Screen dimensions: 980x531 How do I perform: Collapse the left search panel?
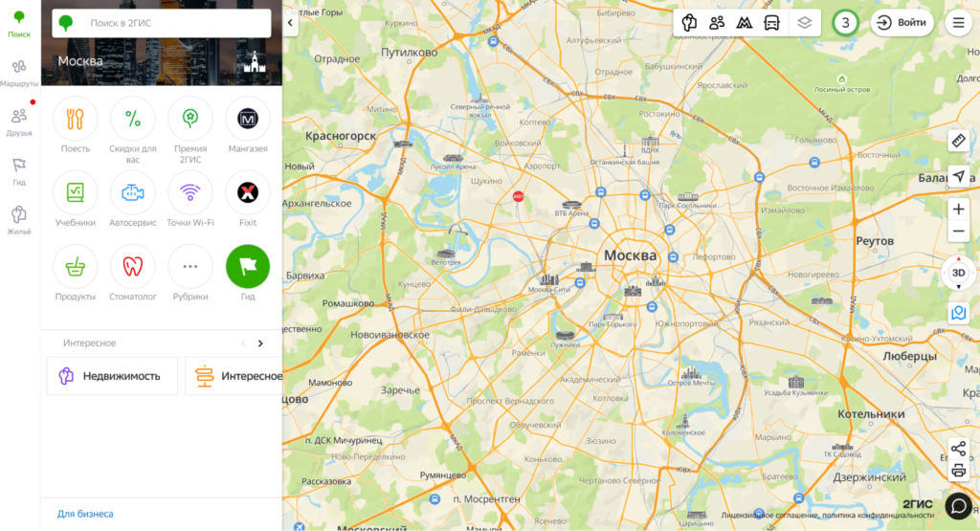tap(291, 25)
